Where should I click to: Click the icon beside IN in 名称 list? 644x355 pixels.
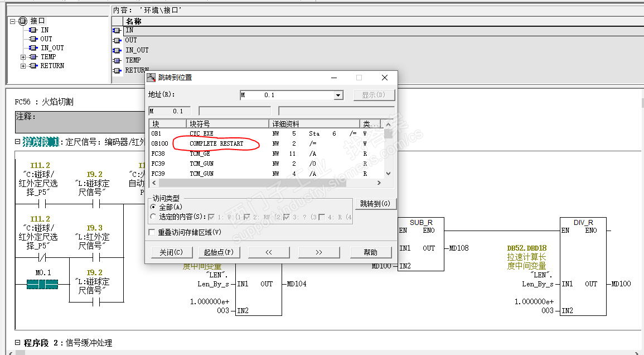tap(117, 31)
